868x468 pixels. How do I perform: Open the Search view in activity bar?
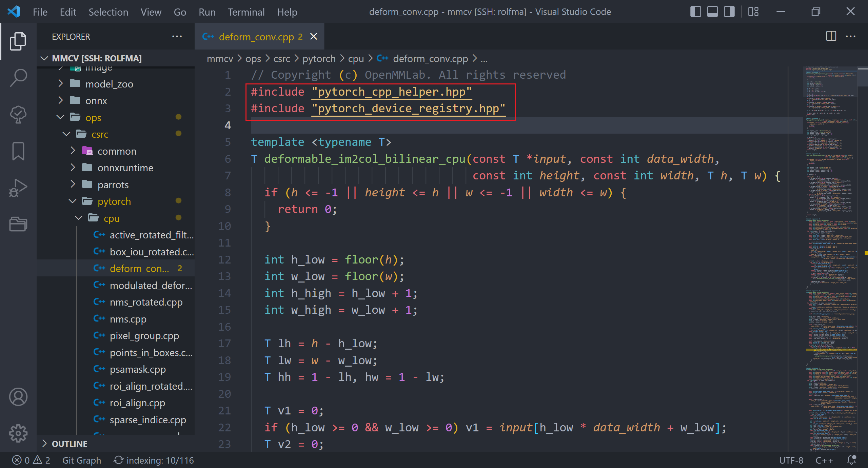18,78
